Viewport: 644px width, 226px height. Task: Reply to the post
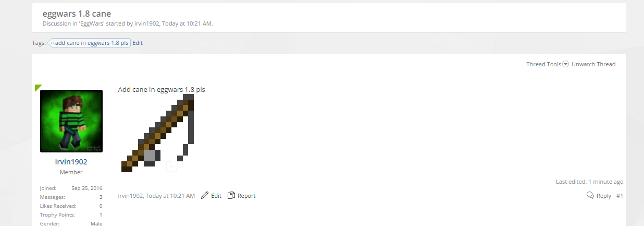[604, 196]
